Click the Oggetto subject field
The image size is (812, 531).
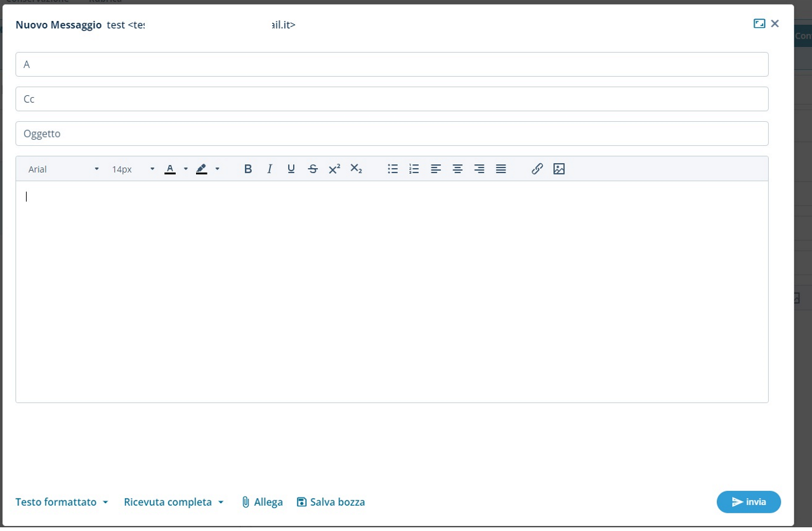pyautogui.click(x=391, y=134)
